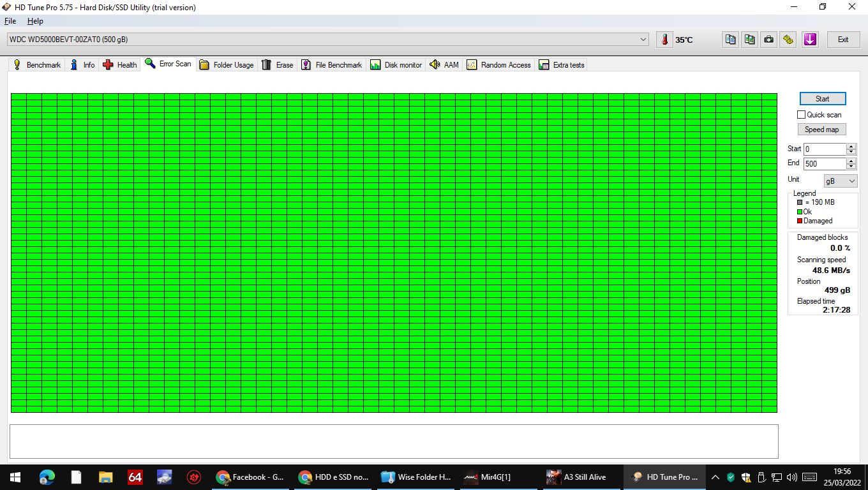Click the red Damaged legend swatch
Screen dimensions: 868x490
[x=800, y=221]
